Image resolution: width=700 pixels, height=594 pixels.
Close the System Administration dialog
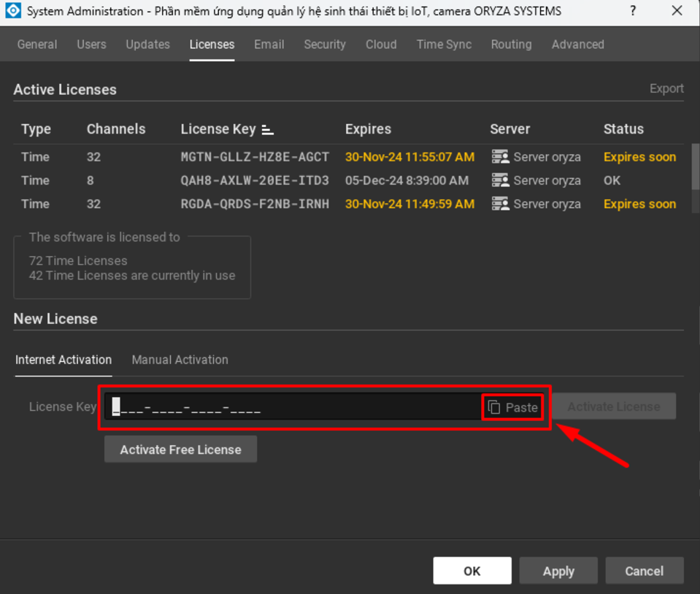(x=677, y=11)
